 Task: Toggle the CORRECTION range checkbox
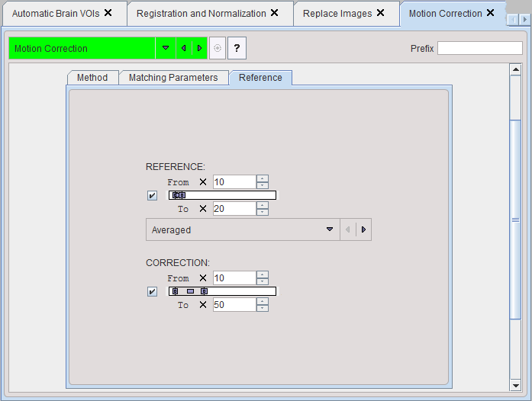[x=152, y=291]
